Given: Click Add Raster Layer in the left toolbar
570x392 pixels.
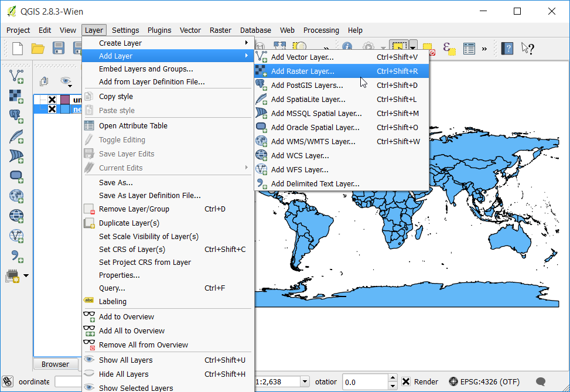Looking at the screenshot, I should point(16,96).
